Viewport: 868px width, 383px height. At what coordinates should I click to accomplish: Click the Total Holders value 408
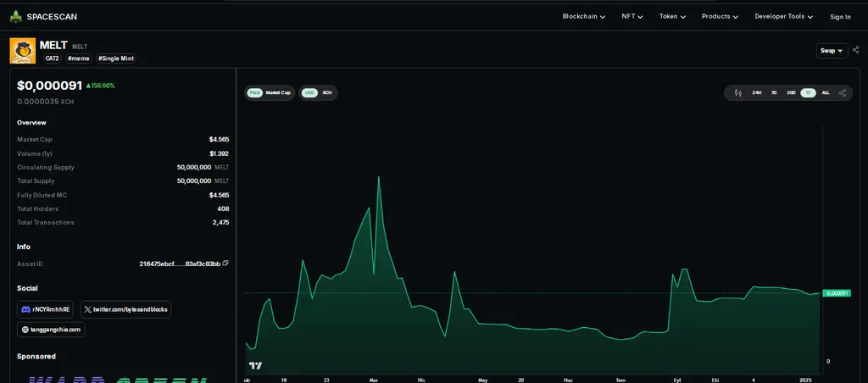click(223, 208)
